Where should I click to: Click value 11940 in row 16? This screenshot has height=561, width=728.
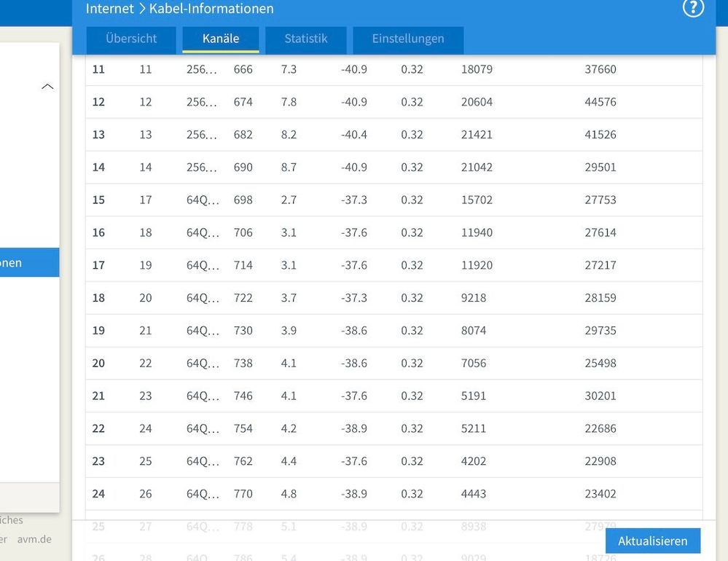[x=477, y=232]
